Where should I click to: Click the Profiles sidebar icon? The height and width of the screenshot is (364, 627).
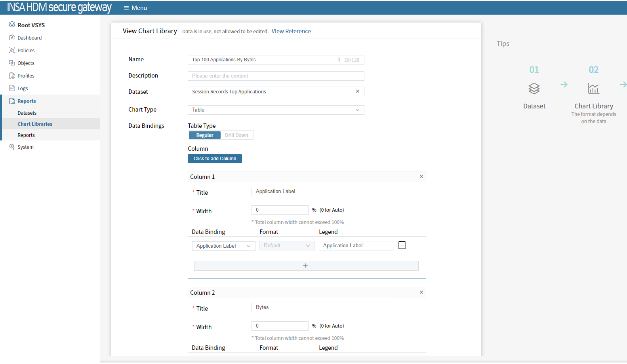(12, 76)
